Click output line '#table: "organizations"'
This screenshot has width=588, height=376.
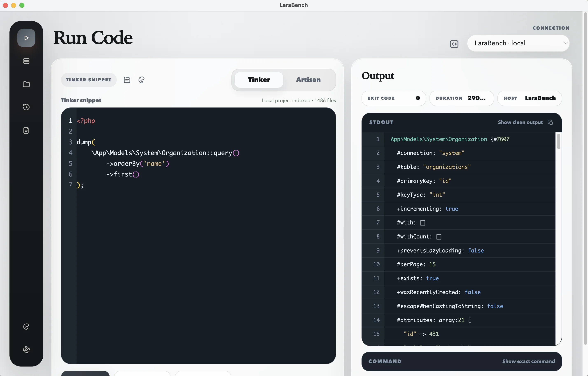tap(434, 167)
